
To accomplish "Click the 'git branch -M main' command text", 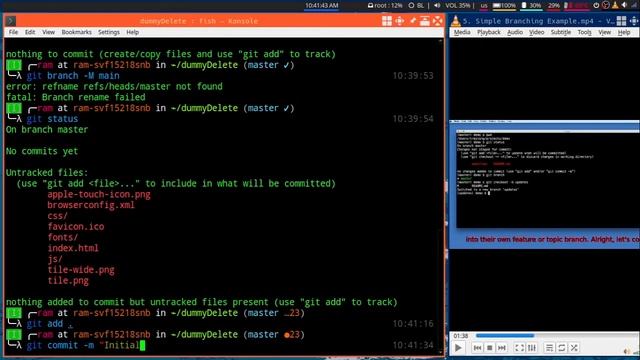I will click(73, 76).
